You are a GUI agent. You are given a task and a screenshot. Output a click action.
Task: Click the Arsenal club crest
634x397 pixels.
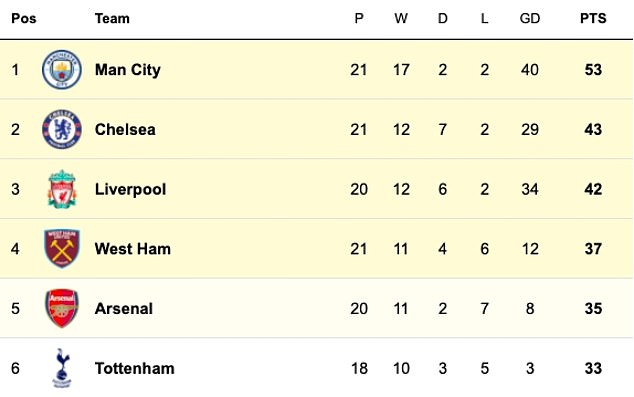tap(62, 308)
